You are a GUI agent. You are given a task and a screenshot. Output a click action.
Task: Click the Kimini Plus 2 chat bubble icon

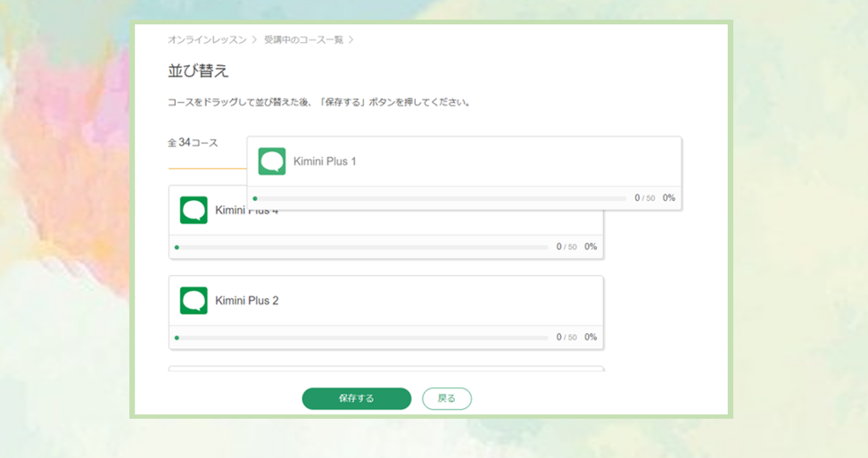tap(194, 301)
